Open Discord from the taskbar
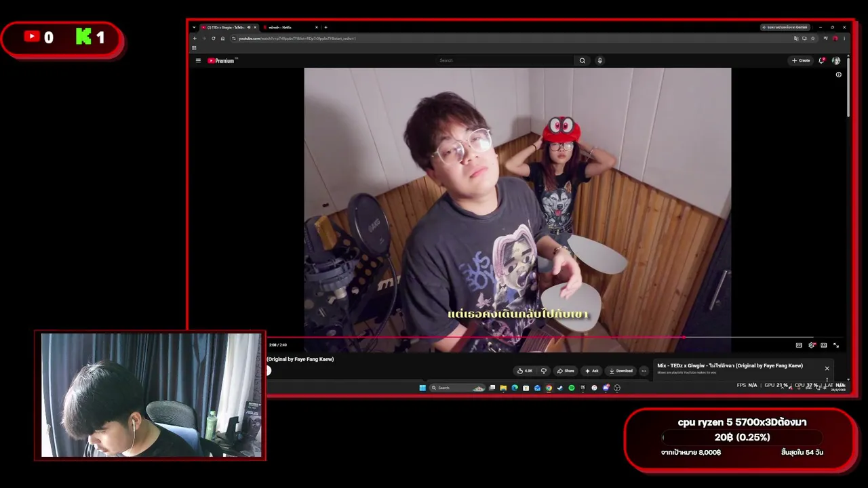Screen dimensions: 868x488 pyautogui.click(x=606, y=388)
